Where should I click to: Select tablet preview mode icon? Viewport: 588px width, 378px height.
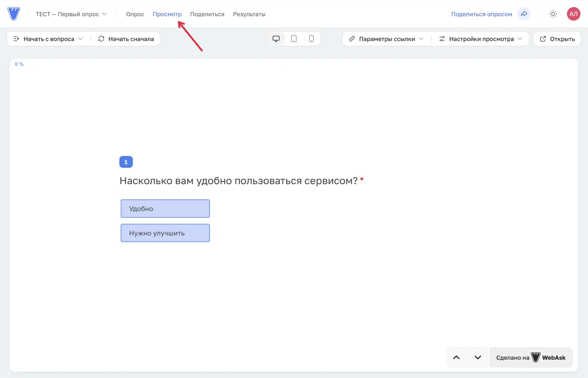click(294, 39)
